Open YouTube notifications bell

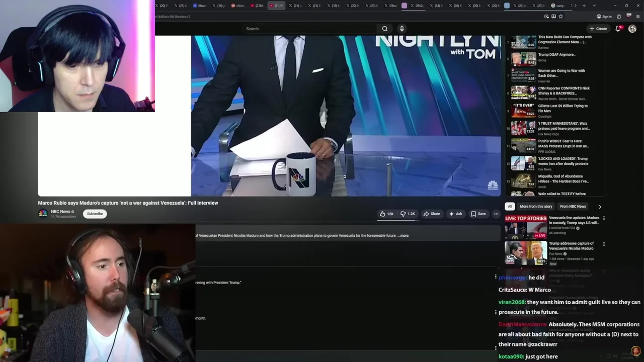(x=618, y=29)
